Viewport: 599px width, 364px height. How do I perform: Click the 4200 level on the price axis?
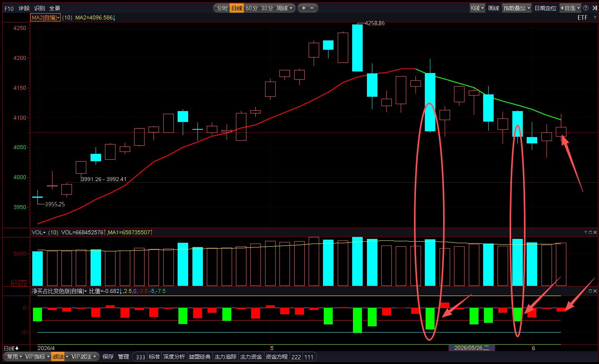pyautogui.click(x=19, y=58)
